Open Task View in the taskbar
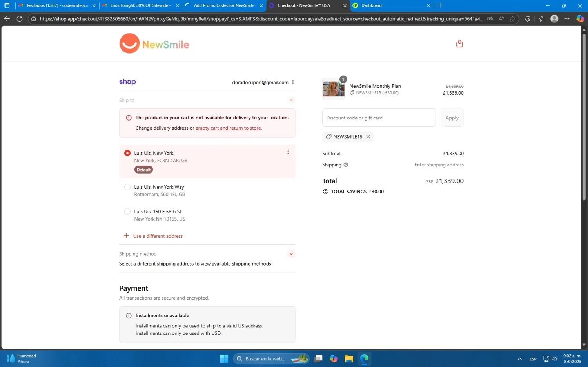Image resolution: width=588 pixels, height=367 pixels. tap(318, 359)
